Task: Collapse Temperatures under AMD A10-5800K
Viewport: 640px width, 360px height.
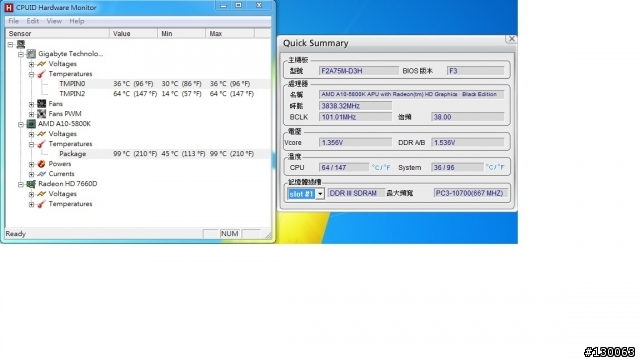Action: tap(31, 144)
